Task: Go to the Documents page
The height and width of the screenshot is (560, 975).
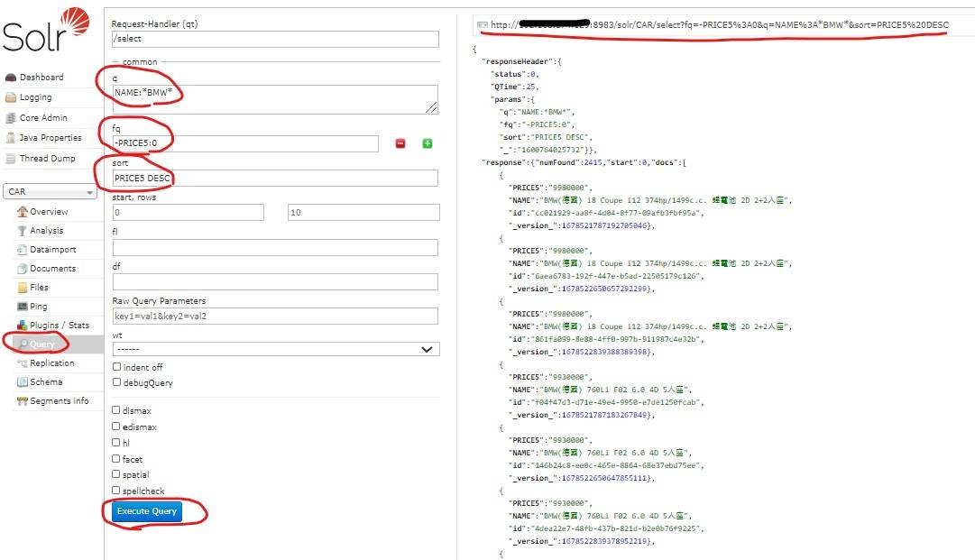Action: pyautogui.click(x=53, y=269)
